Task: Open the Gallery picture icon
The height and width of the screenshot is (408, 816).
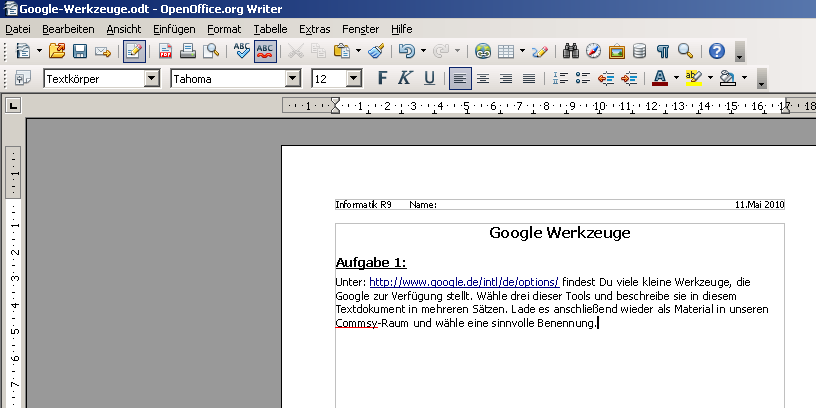Action: coord(617,51)
